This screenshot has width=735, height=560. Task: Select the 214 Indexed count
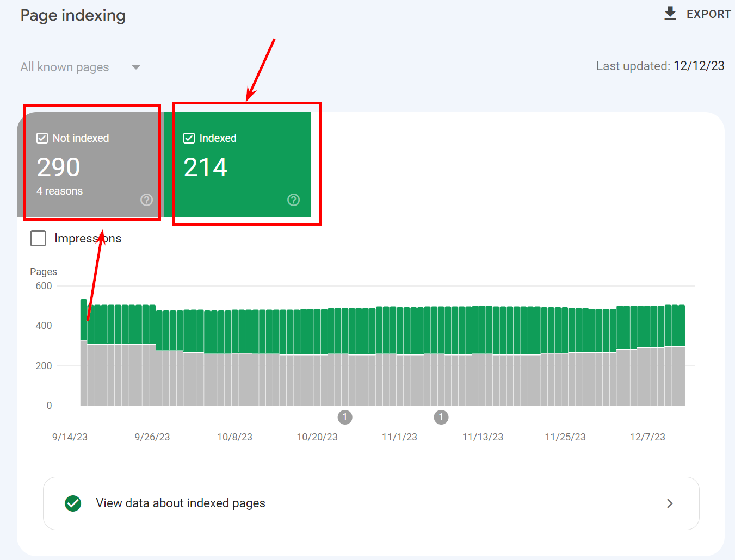pyautogui.click(x=205, y=167)
